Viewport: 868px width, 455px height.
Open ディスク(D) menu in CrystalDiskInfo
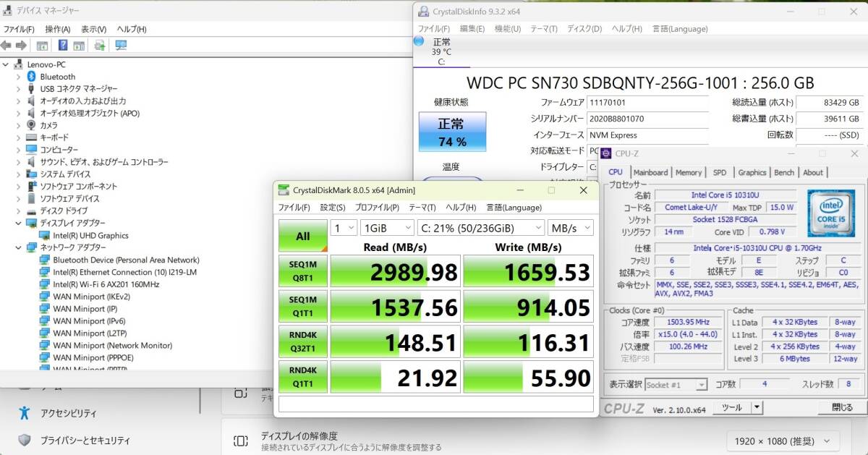[584, 29]
